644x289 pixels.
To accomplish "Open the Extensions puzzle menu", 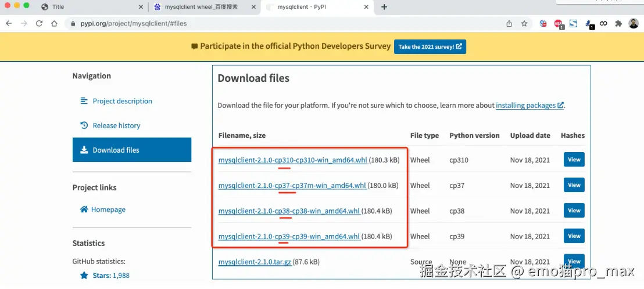I will (618, 24).
